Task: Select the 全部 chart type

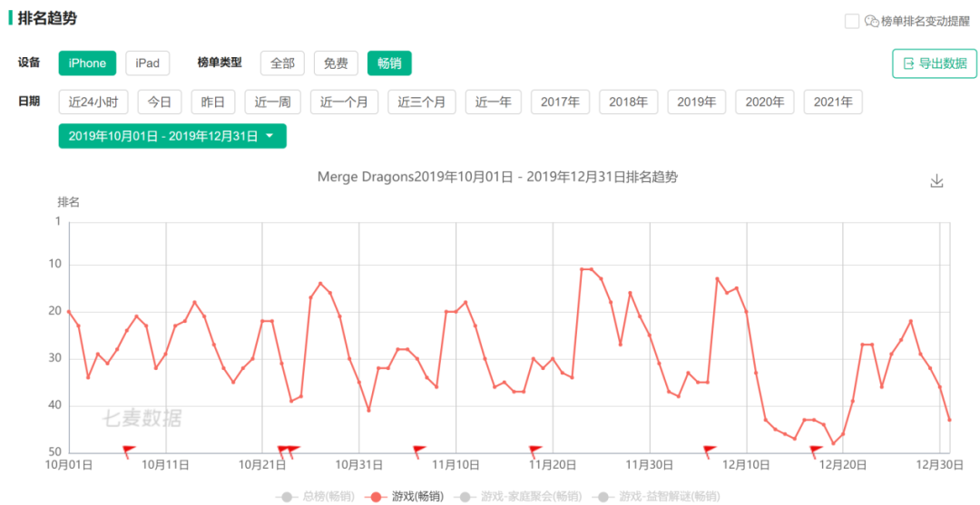Action: point(282,63)
